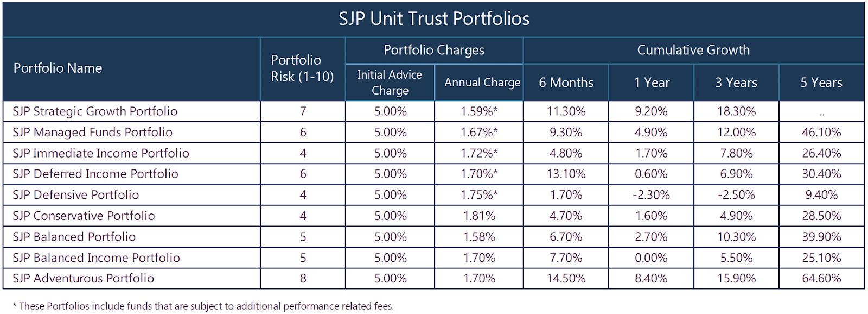Click the 1.81% annual charge cell

[x=479, y=216]
